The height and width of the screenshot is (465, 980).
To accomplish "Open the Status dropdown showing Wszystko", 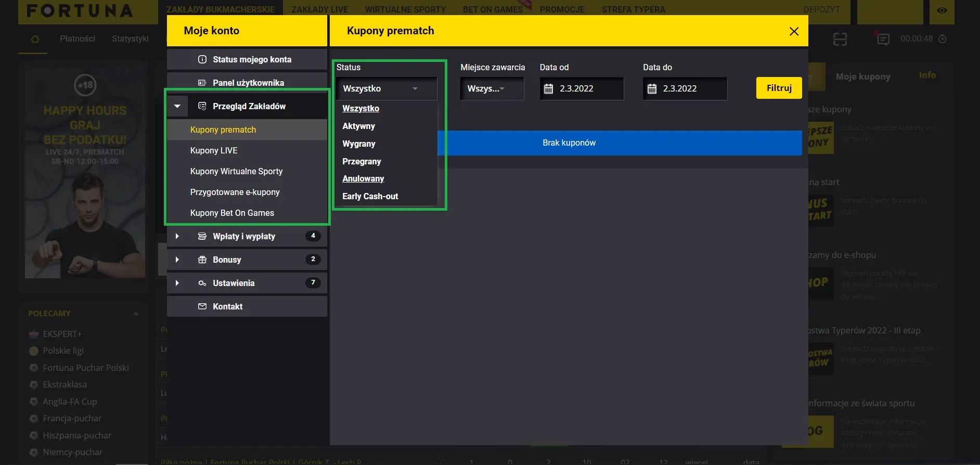I will pos(386,88).
